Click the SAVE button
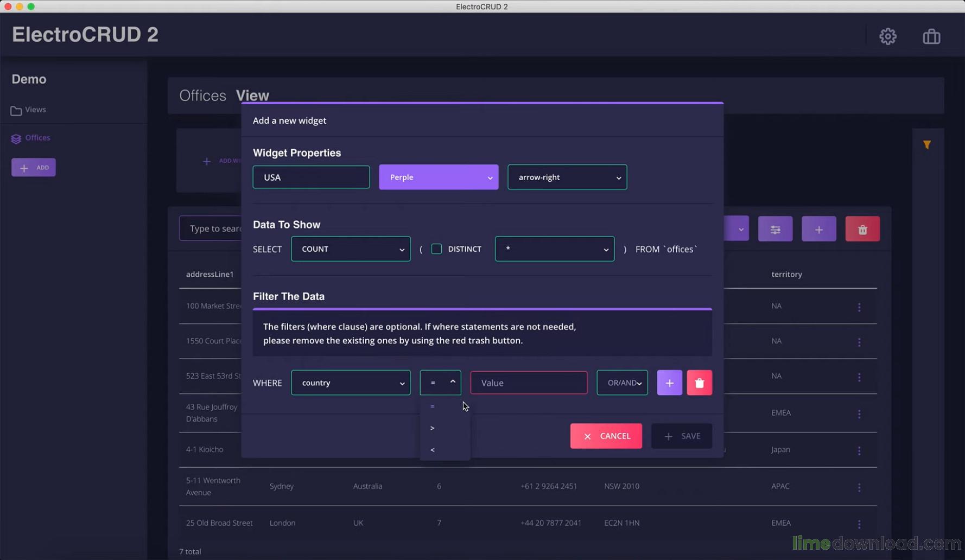This screenshot has width=965, height=560. pos(682,436)
